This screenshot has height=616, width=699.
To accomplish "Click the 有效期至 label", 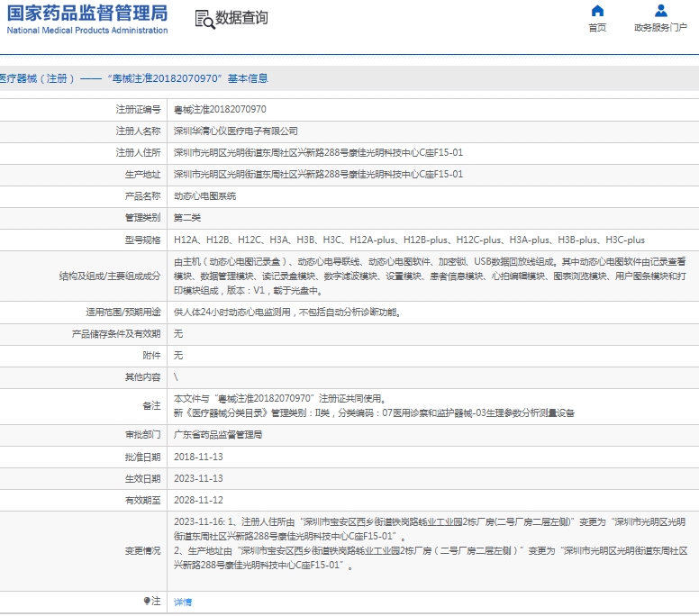I will (142, 500).
